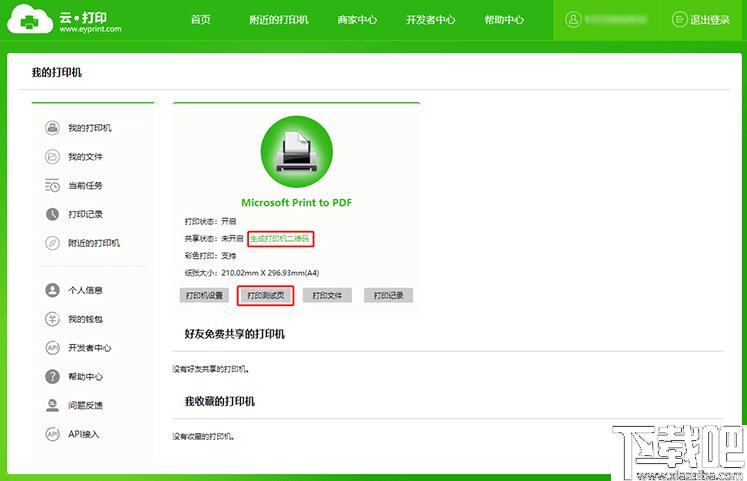Click the 打印测试页 button
Viewport: 747px width, 481px height.
coord(266,295)
